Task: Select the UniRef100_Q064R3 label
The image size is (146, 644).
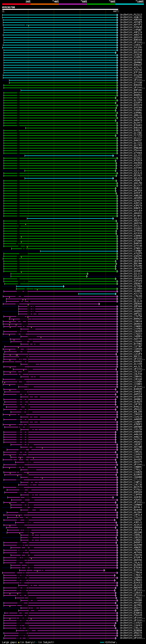Action: tap(131, 271)
